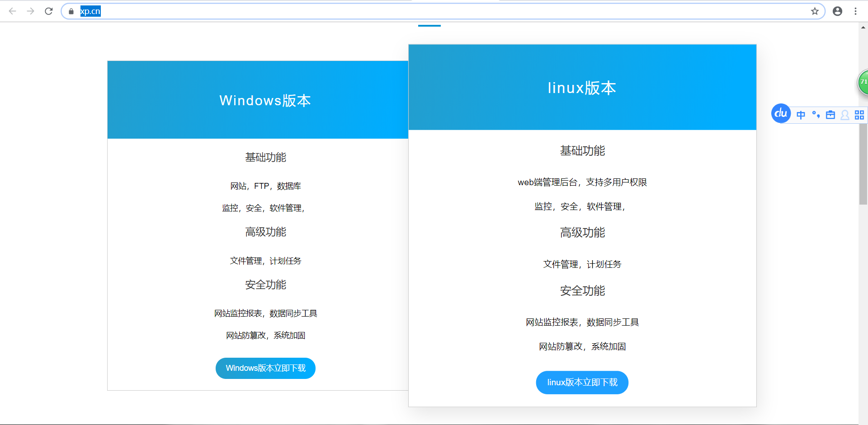Click the account person icon on the IME bar
This screenshot has width=868, height=425.
[x=845, y=115]
